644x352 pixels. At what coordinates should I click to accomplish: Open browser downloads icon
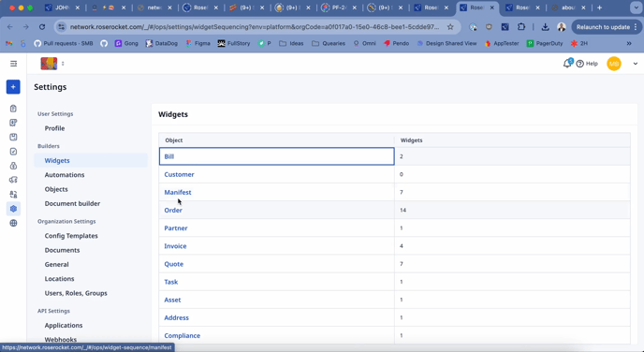(545, 27)
